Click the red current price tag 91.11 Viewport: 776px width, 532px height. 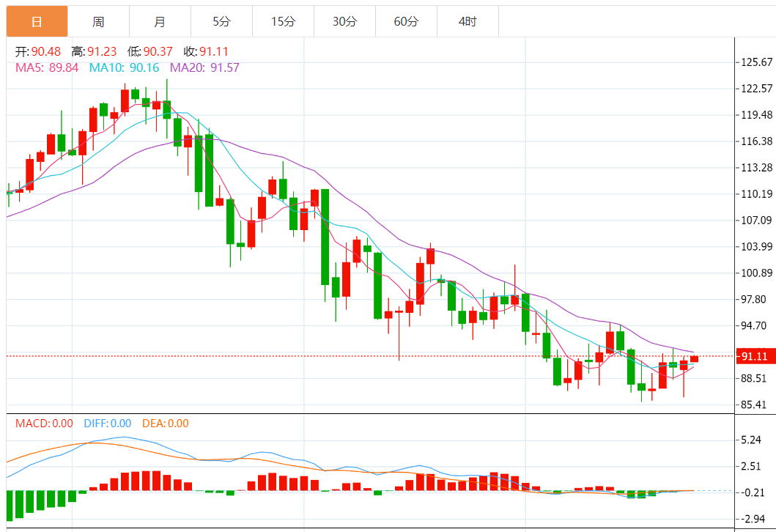coord(755,356)
